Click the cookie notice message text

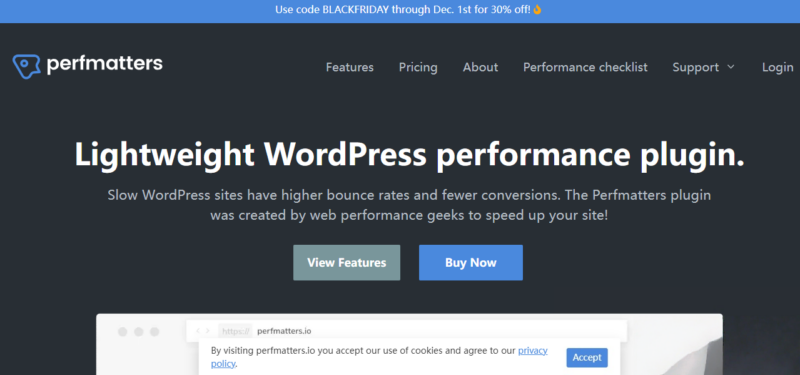[x=379, y=357]
